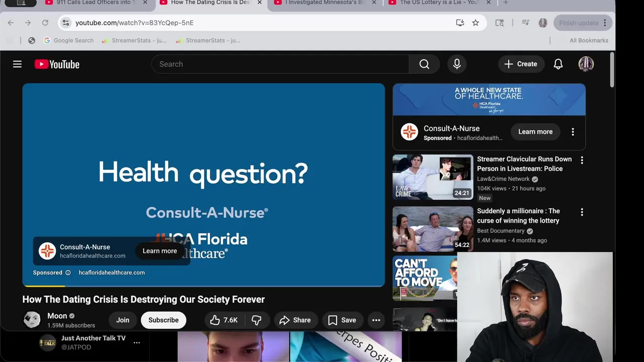Image resolution: width=644 pixels, height=362 pixels.
Task: Like the video with thumbs up
Action: click(x=224, y=320)
